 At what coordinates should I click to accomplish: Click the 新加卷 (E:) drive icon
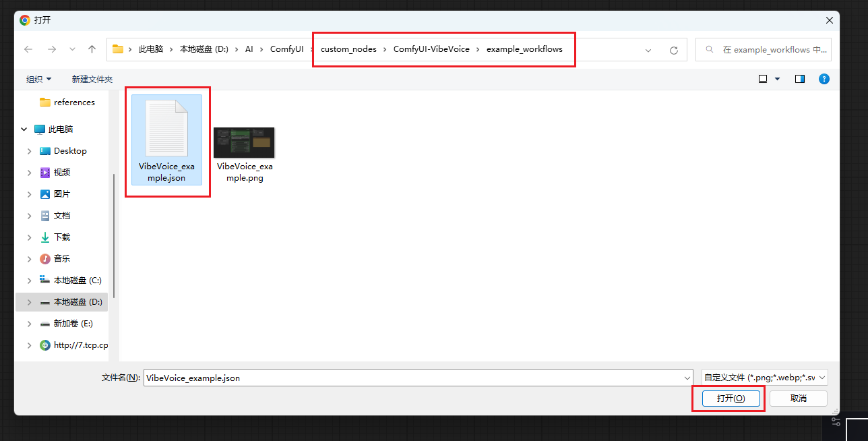tap(45, 324)
